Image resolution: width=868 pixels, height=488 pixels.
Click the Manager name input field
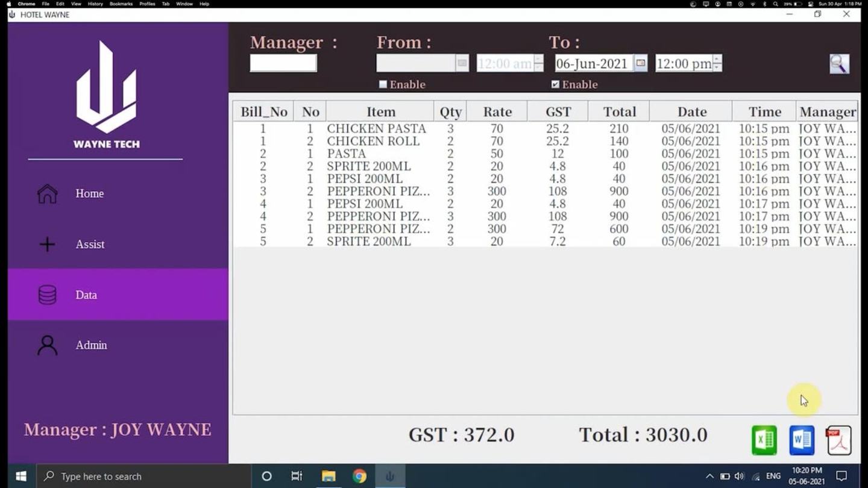click(x=283, y=63)
